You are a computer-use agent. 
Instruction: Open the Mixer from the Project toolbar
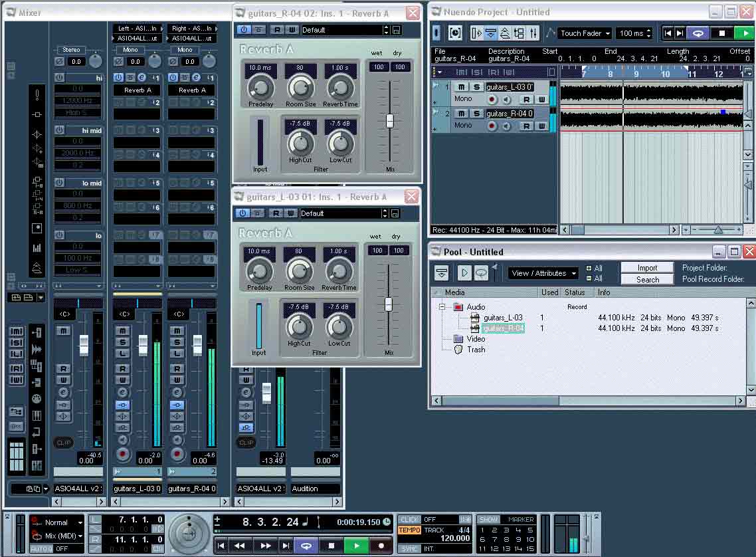pos(534,33)
